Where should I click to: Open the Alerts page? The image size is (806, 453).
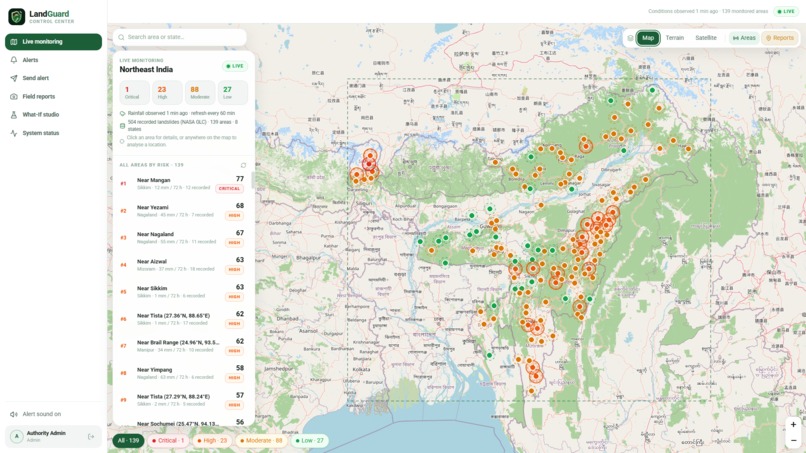click(53, 60)
